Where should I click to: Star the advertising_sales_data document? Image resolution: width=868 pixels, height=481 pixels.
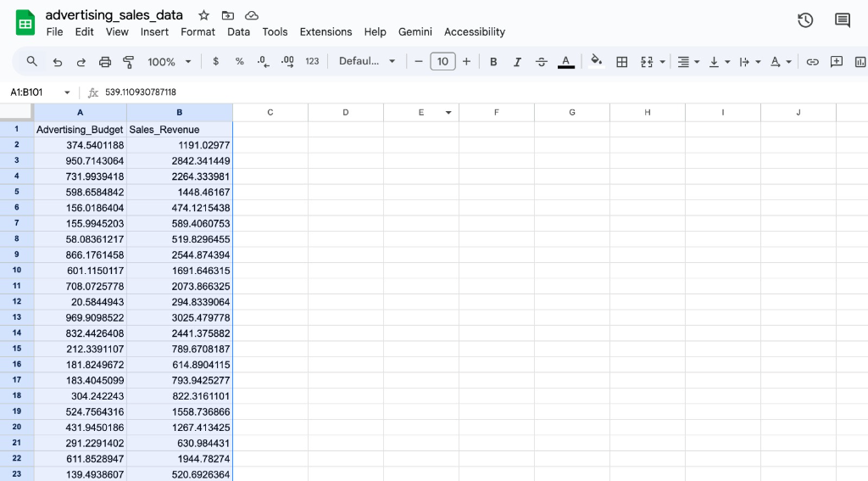[203, 15]
